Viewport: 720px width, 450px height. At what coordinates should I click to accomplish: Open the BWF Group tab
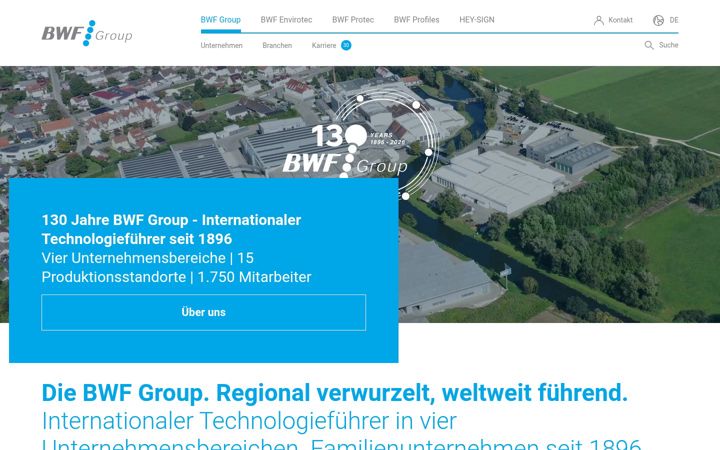point(220,20)
